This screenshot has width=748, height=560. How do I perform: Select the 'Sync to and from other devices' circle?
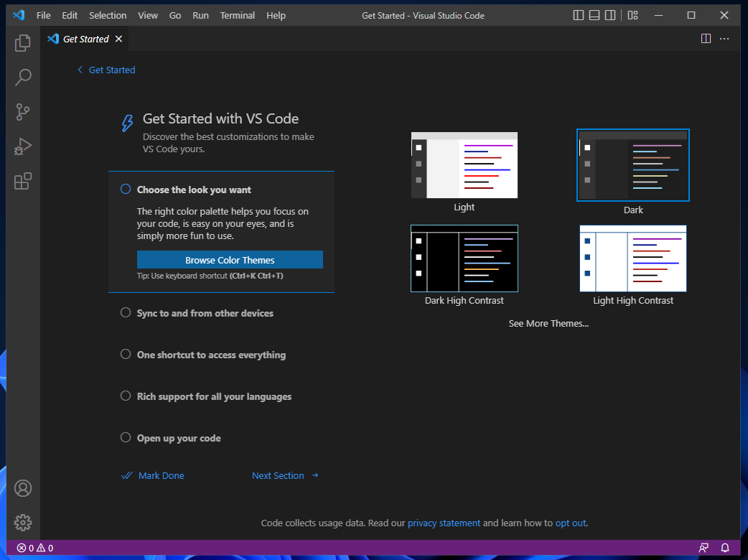(126, 312)
